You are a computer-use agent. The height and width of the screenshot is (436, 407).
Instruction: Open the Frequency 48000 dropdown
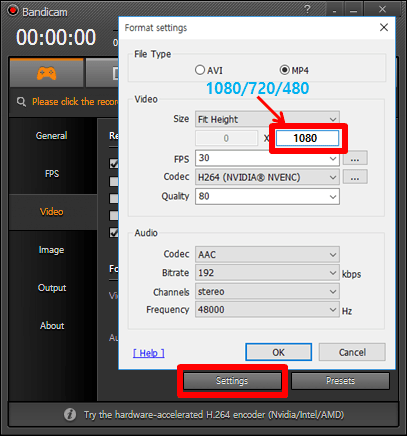tap(267, 310)
